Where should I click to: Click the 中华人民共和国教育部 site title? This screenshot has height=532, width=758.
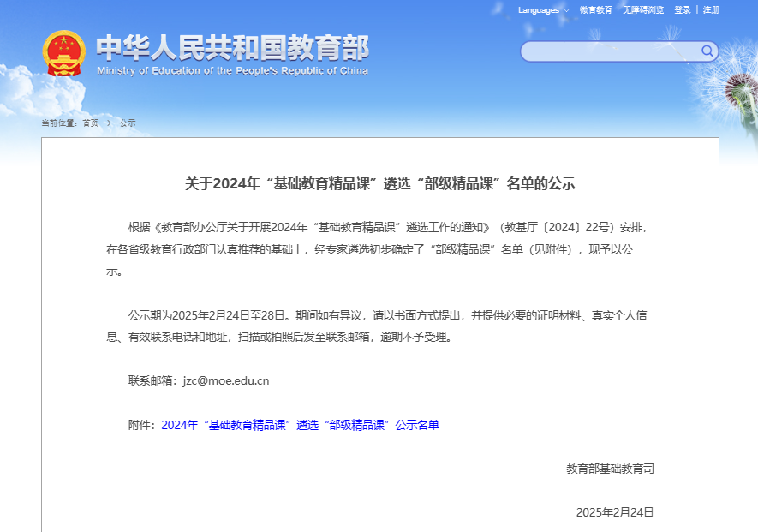coord(232,47)
